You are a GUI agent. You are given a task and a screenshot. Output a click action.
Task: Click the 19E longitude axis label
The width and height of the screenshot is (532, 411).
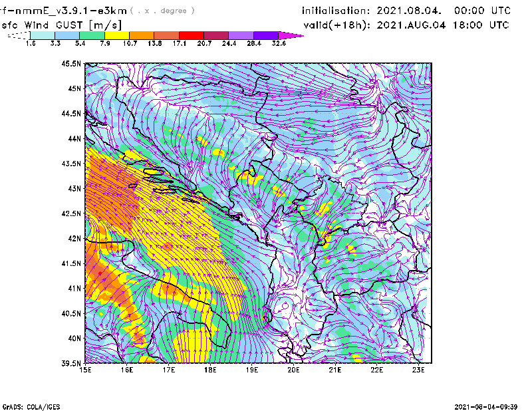(x=252, y=370)
